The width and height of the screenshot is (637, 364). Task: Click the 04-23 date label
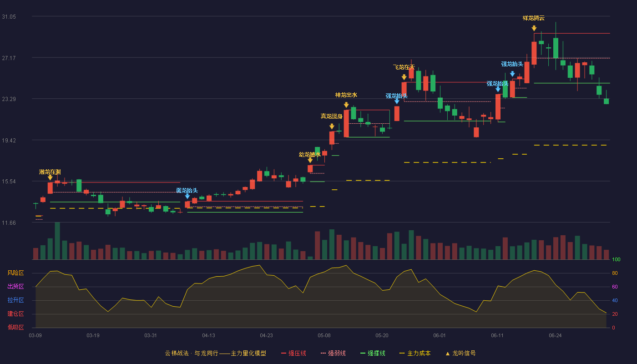(266, 335)
